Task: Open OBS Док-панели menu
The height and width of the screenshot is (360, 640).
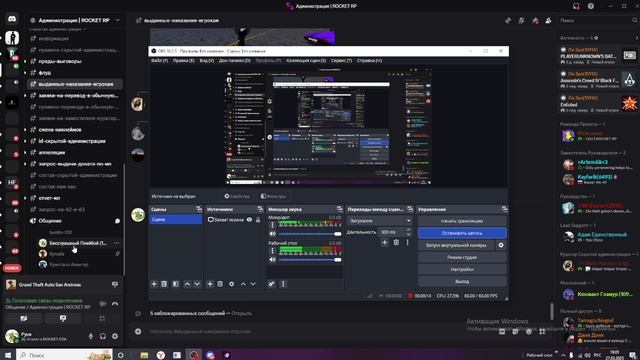Action: (235, 60)
